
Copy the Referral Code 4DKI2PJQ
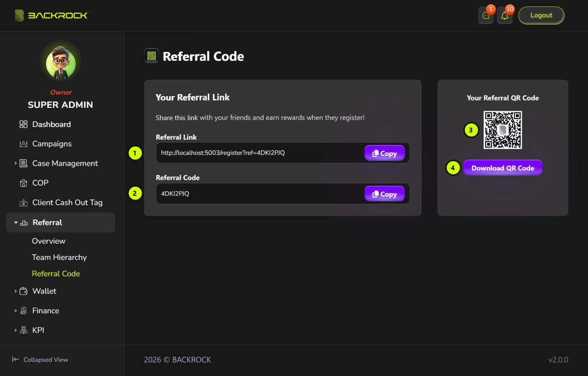[385, 194]
